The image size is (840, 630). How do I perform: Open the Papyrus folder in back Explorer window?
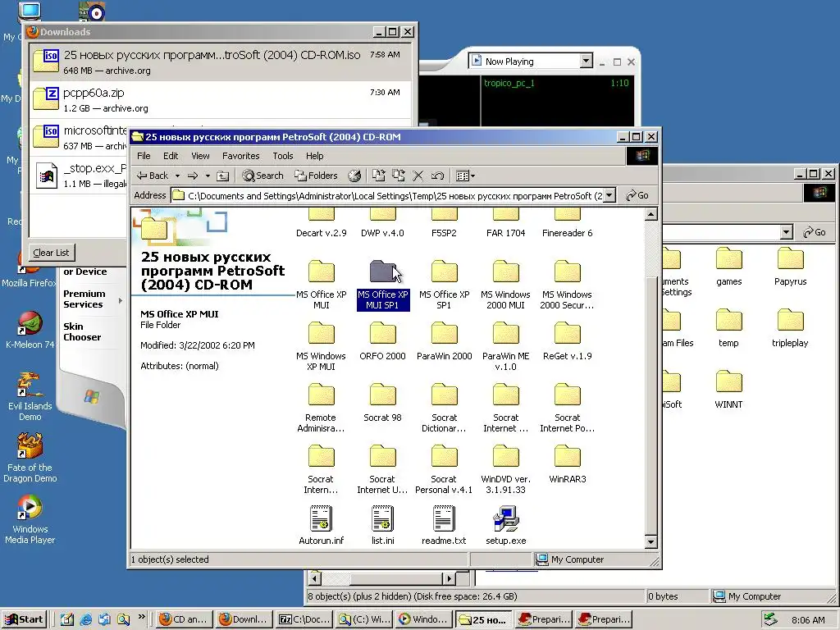pos(790,267)
